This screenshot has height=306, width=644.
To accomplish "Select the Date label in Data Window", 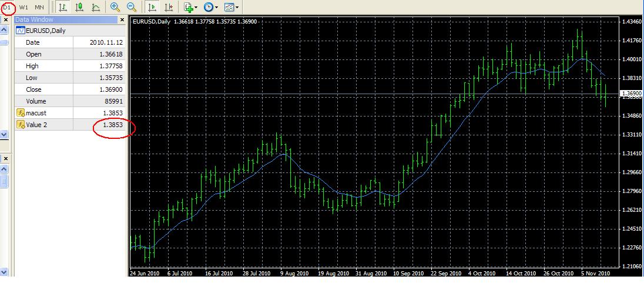I will coord(33,42).
